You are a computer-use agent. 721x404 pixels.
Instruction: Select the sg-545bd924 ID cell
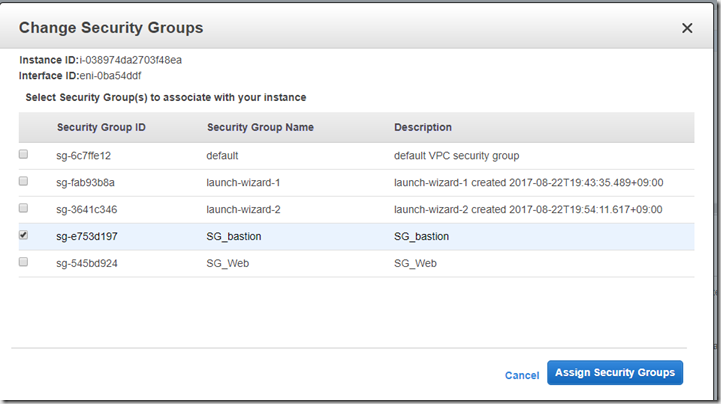[x=87, y=264]
